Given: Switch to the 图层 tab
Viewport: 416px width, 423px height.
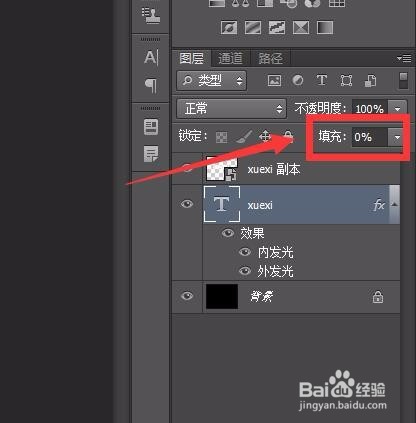Looking at the screenshot, I should tap(191, 58).
